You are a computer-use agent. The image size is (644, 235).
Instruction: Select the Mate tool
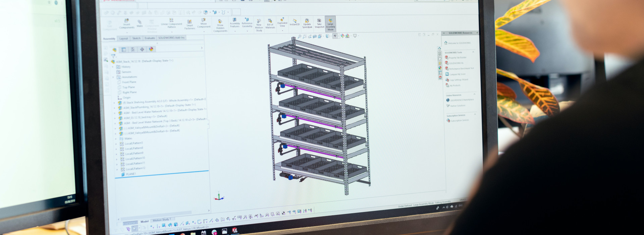coord(140,23)
